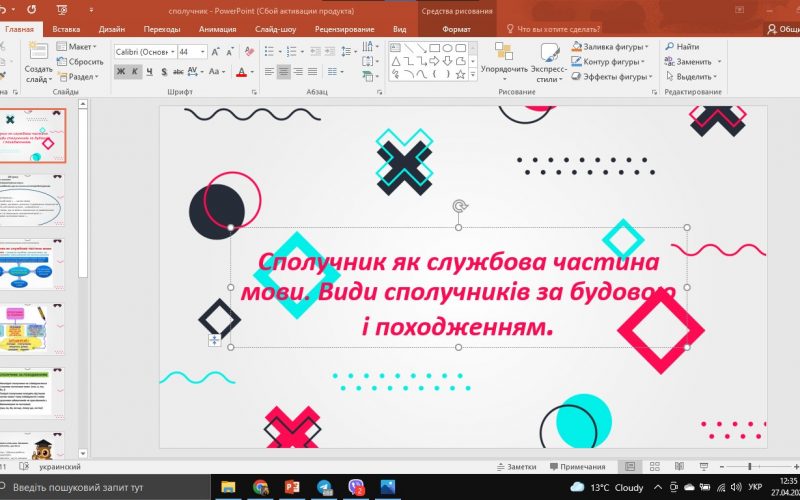Image resolution: width=800 pixels, height=500 pixels.
Task: Select the triangle shape in gallery
Action: [395, 62]
